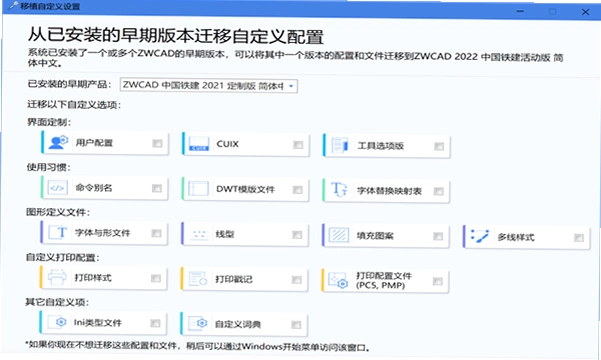Click the 填充图案 label text

click(x=375, y=236)
